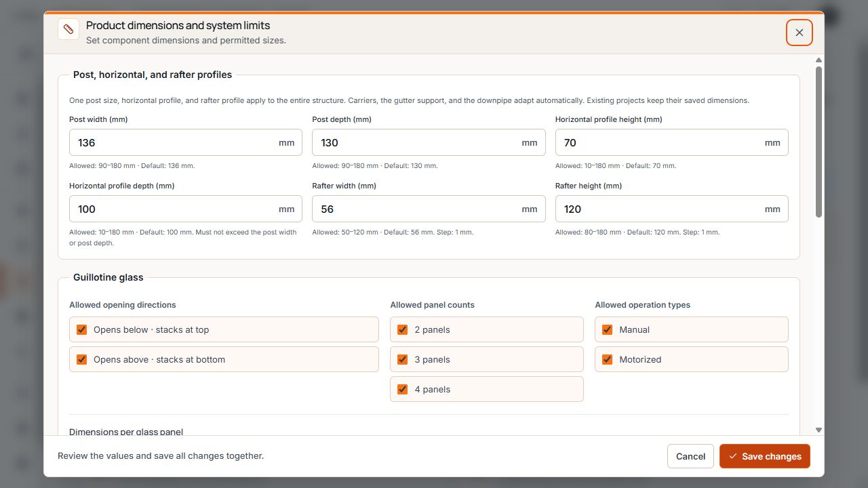The height and width of the screenshot is (488, 868).
Task: Click the 'Allowed panel counts' label
Action: (433, 305)
